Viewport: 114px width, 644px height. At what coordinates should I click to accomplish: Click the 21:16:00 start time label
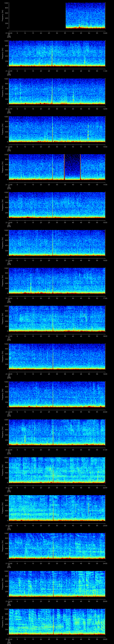tap(9, 298)
